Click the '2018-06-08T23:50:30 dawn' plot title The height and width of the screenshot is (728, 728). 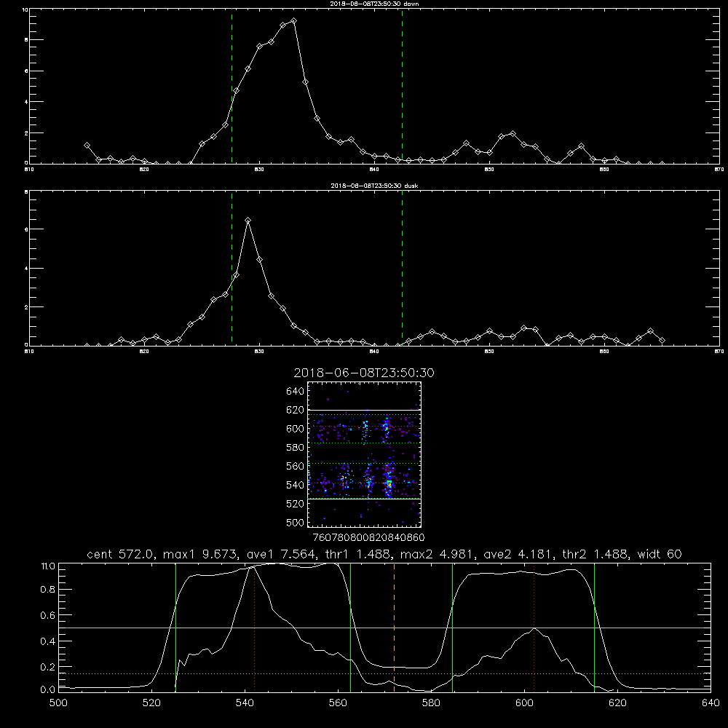[374, 4]
